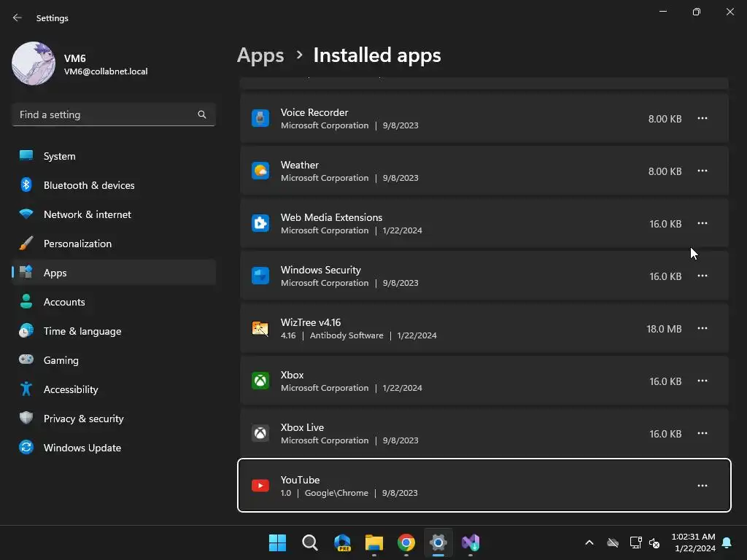Viewport: 747px width, 560px height.
Task: Show hidden tray icons chevron
Action: click(x=589, y=542)
